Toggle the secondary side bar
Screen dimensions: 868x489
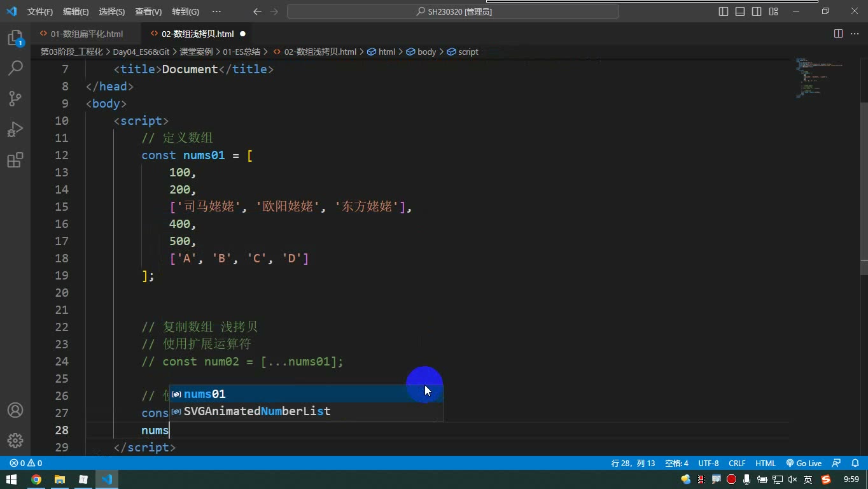click(757, 11)
